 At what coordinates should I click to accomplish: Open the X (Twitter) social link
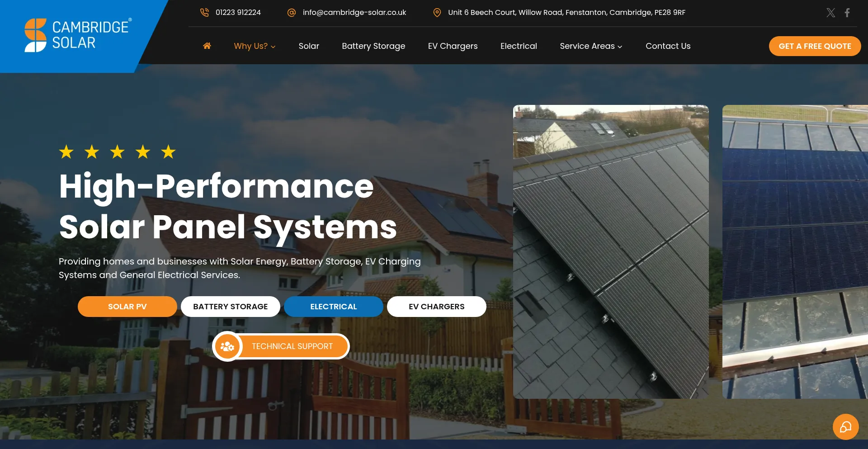point(830,13)
